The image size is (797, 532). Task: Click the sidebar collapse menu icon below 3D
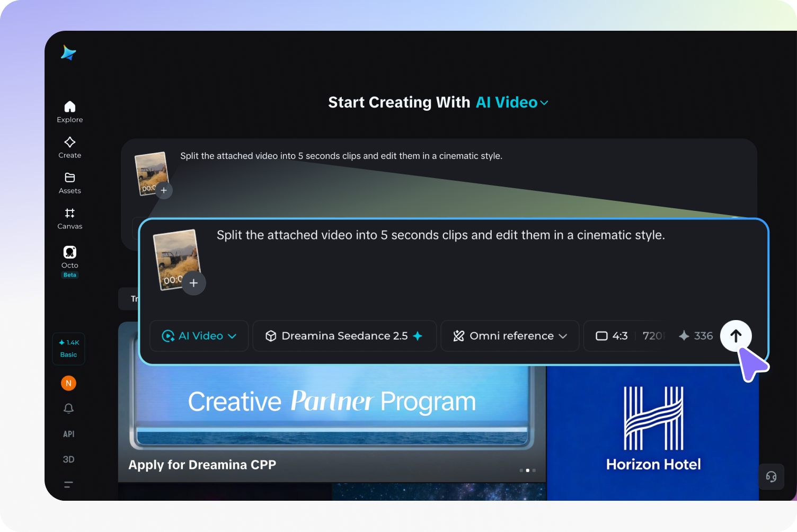coord(69,484)
